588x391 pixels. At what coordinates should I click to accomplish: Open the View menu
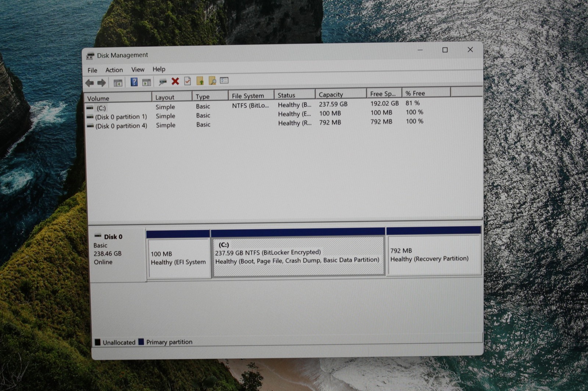[138, 69]
